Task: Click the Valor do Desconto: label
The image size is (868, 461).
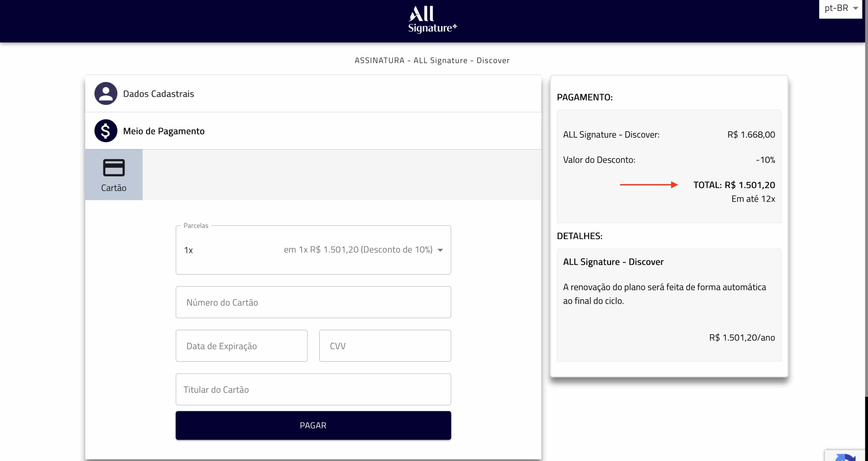Action: click(x=599, y=160)
